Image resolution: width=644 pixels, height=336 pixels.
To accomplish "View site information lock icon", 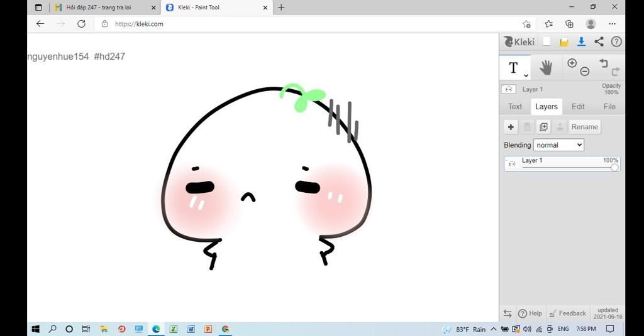I will pyautogui.click(x=105, y=24).
